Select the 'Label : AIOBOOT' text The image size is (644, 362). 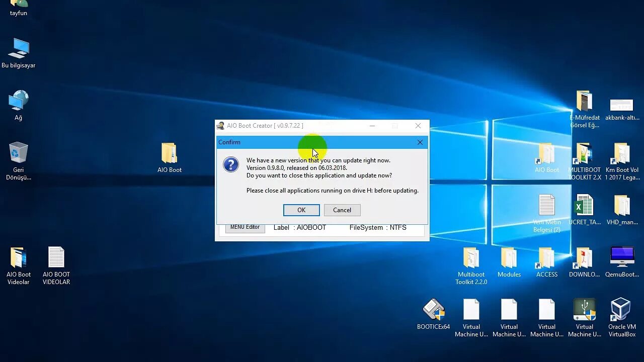point(300,228)
